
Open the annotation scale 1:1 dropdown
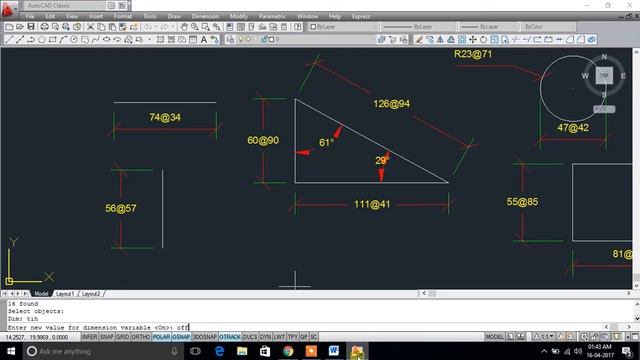(x=544, y=337)
